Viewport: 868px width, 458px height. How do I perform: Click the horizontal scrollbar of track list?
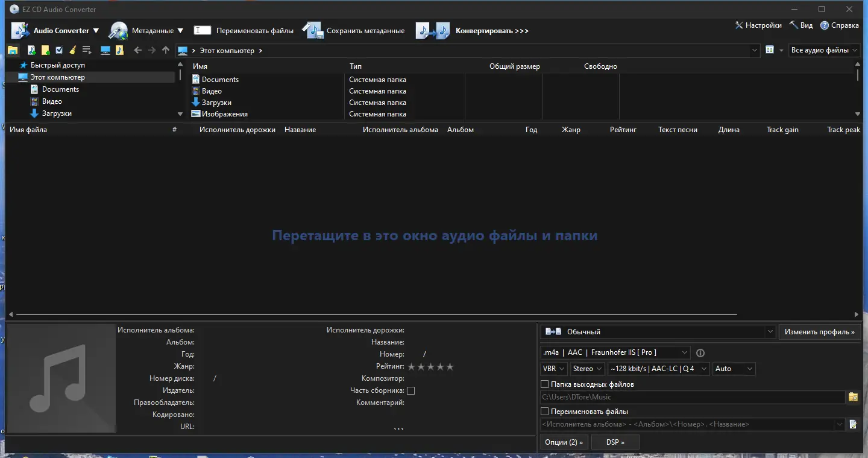(x=377, y=314)
